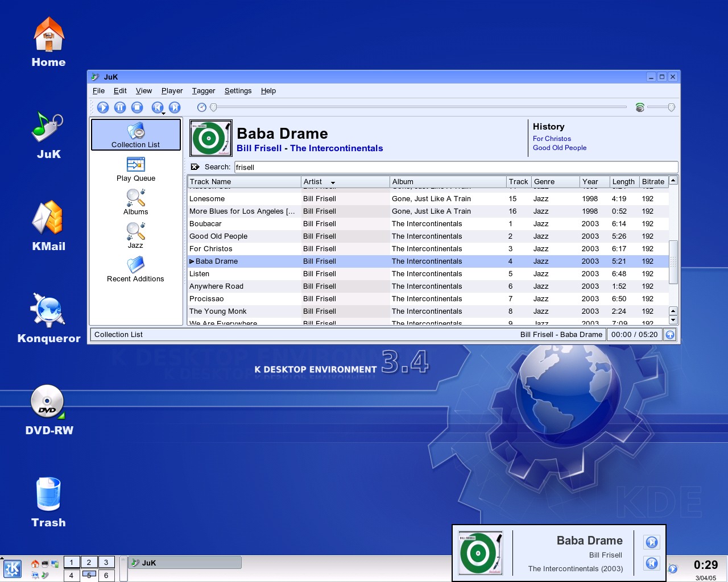The width and height of the screenshot is (728, 582).
Task: Go to the previous track in toolbar
Action: tap(158, 107)
